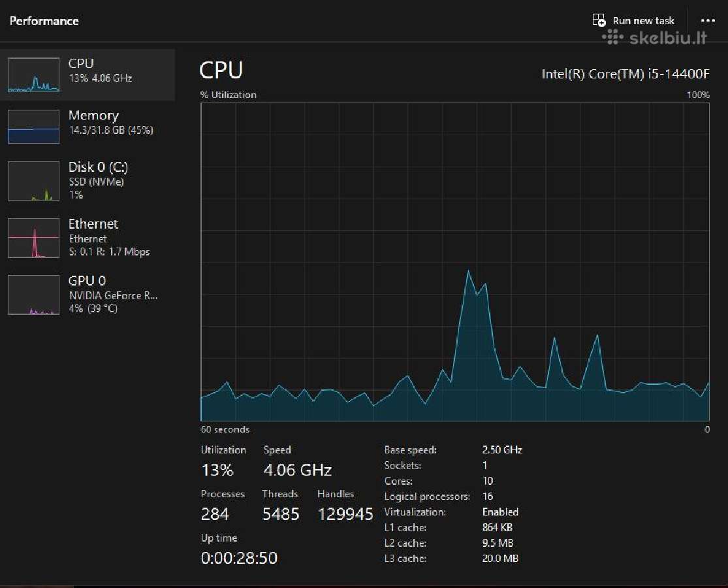Image resolution: width=728 pixels, height=588 pixels.
Task: Switch to the Ethernet performance entry
Action: pyautogui.click(x=87, y=238)
